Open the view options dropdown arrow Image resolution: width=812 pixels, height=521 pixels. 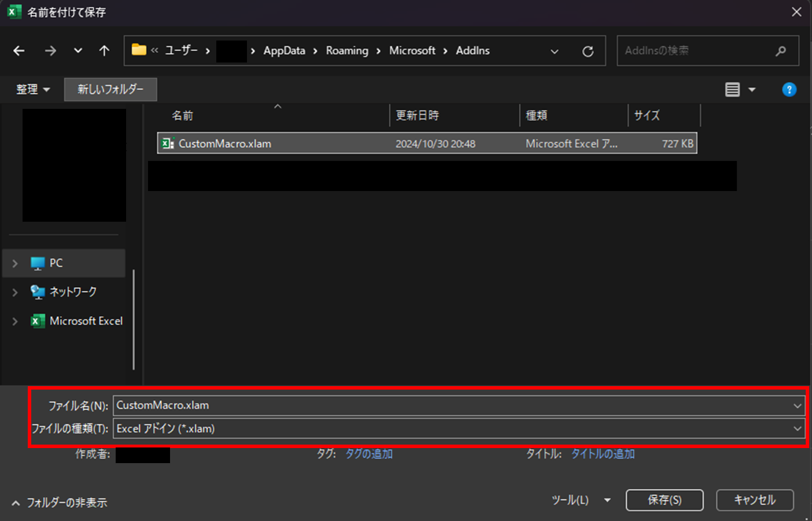[752, 90]
